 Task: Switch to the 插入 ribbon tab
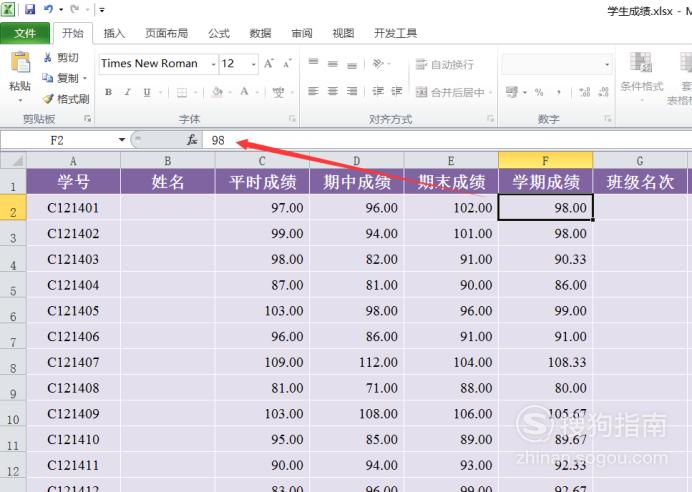click(114, 33)
